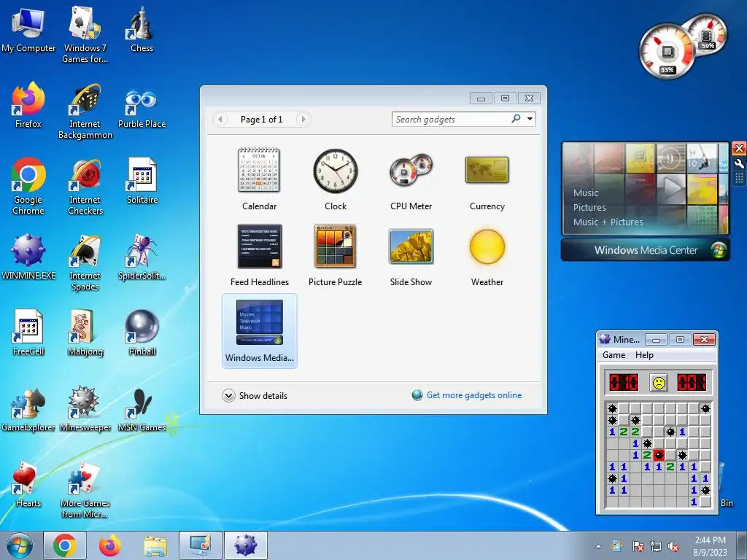Open Windows 7 Games for... desktop icon
The image size is (747, 560).
pos(85,34)
